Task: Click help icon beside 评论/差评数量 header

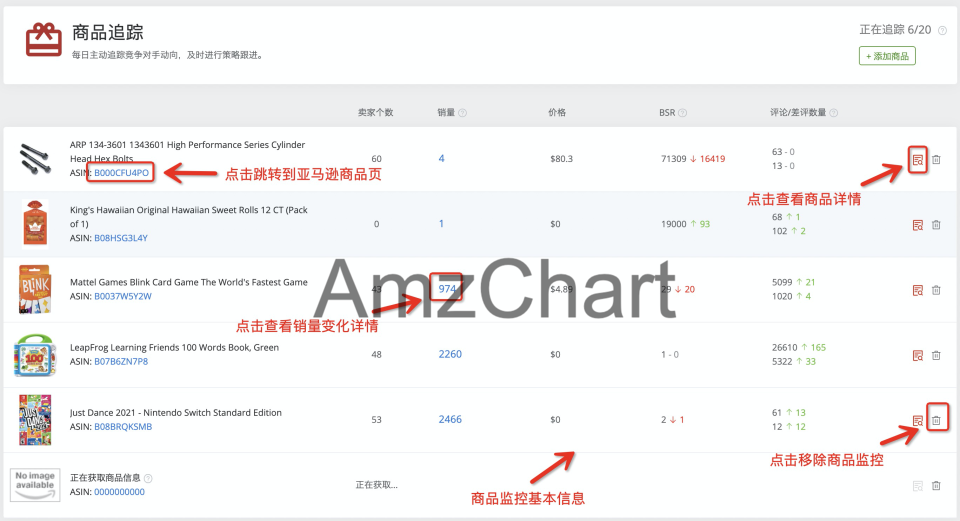Action: click(x=833, y=113)
